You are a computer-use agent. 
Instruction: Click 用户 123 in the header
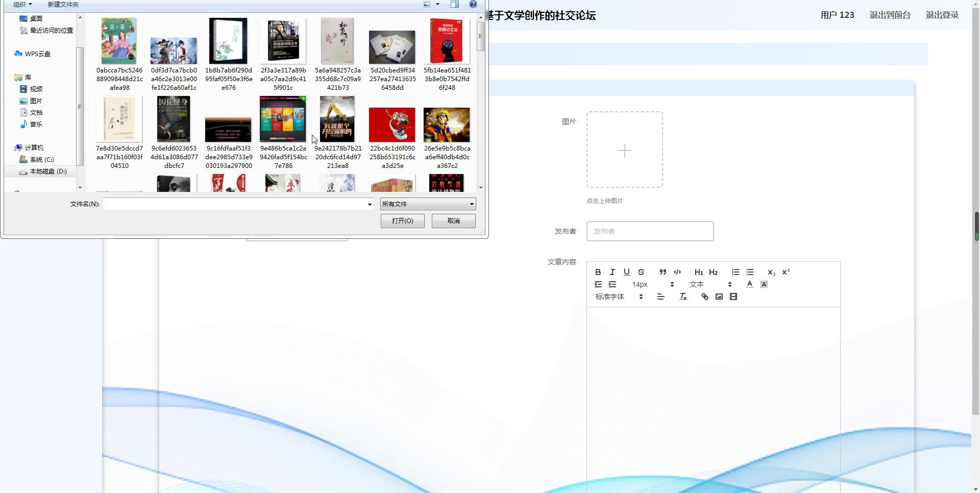coord(837,15)
